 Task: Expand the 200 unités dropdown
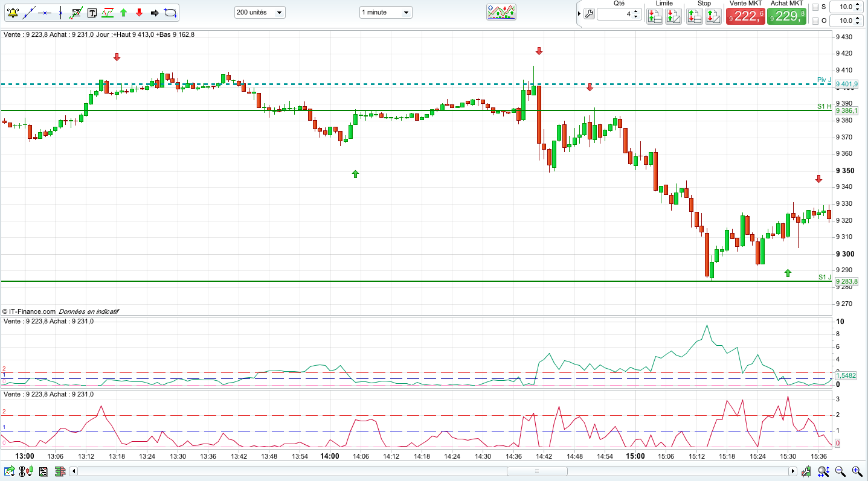click(x=260, y=12)
